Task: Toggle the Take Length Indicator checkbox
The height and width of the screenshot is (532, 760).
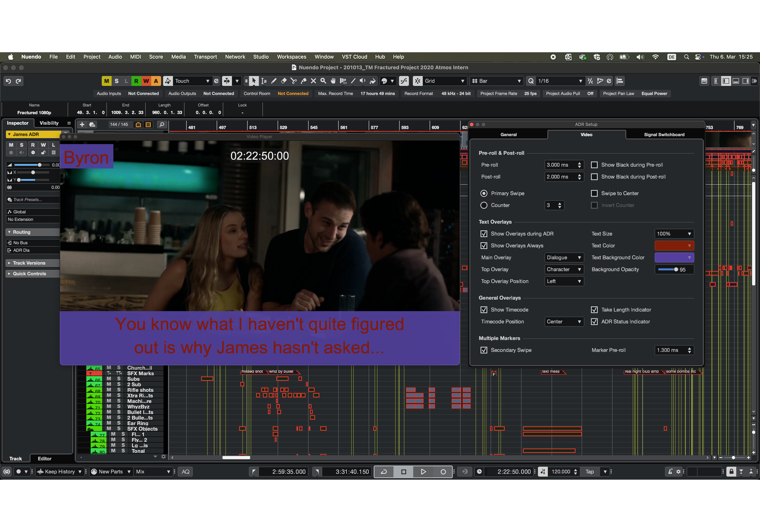Action: pyautogui.click(x=594, y=310)
